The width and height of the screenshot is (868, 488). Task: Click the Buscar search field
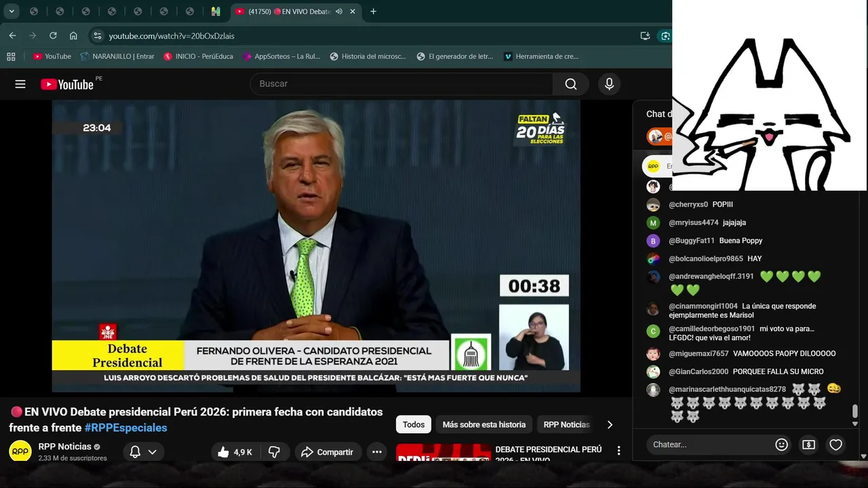[x=401, y=83]
